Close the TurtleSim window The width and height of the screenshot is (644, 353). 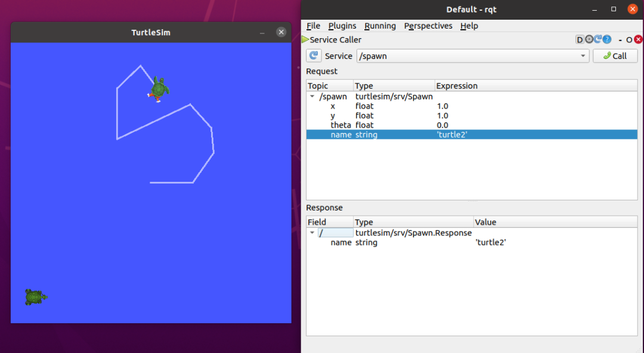tap(281, 32)
